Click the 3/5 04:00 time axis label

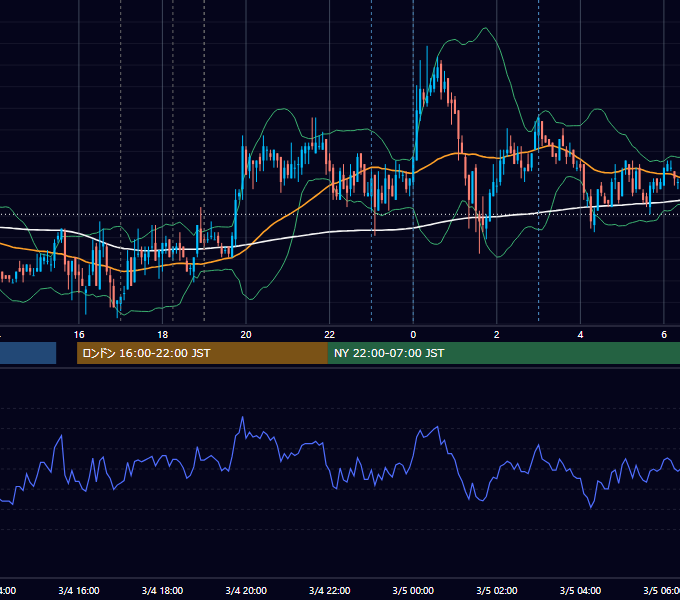(580, 590)
